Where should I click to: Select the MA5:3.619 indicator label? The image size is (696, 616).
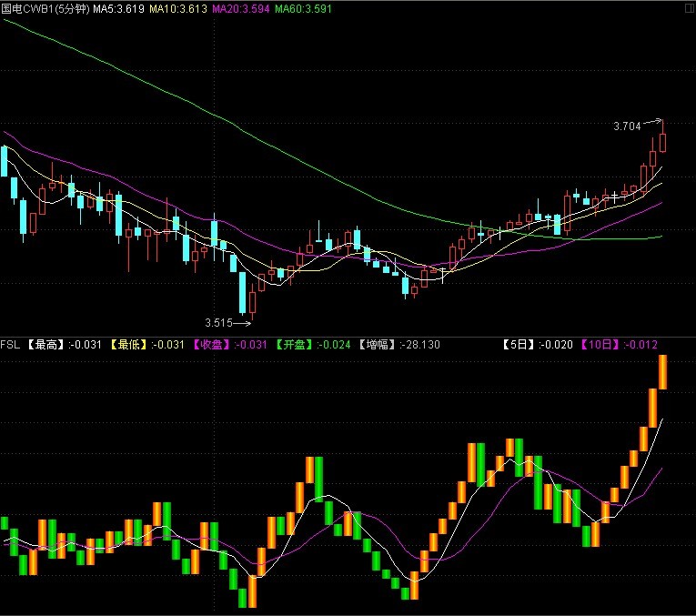(x=119, y=9)
